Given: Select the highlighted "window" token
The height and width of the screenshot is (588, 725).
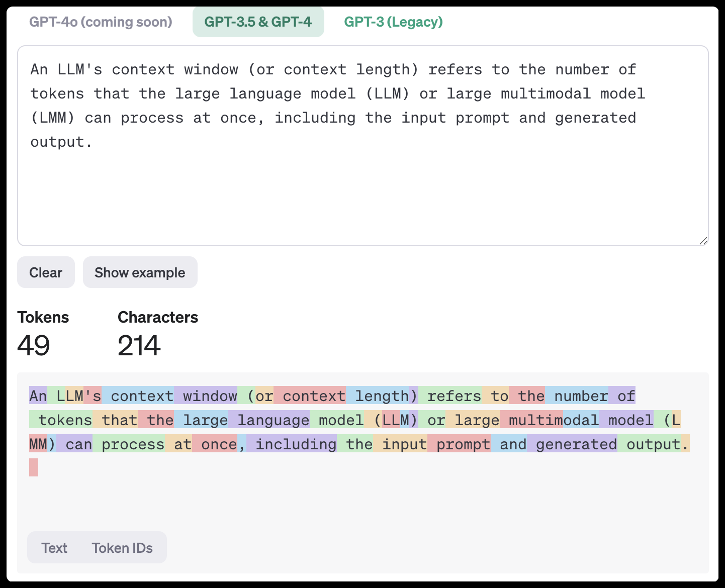Looking at the screenshot, I should pyautogui.click(x=206, y=396).
